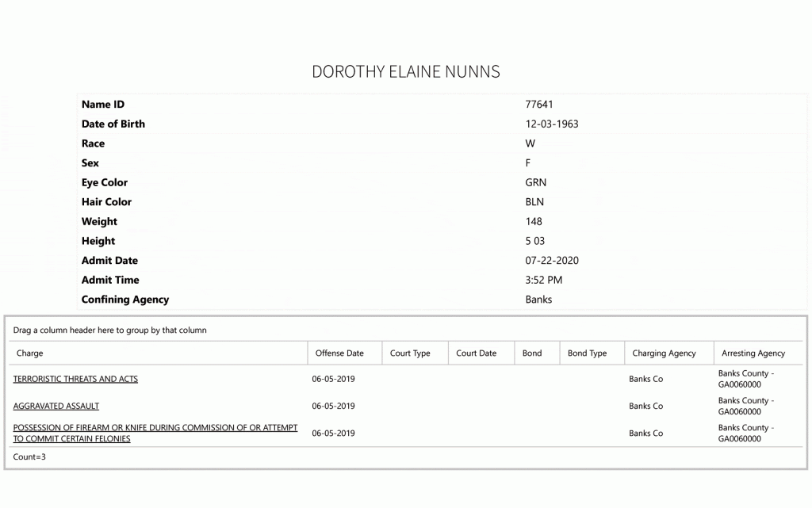
Task: Click the Confining Agency value Banks
Action: 538,300
